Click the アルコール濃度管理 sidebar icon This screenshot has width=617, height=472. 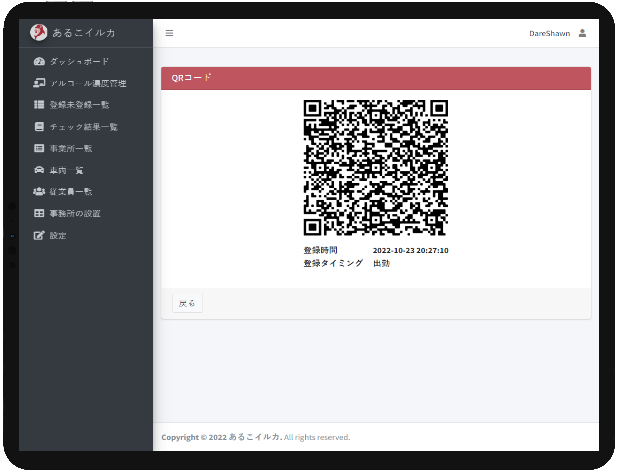(39, 83)
